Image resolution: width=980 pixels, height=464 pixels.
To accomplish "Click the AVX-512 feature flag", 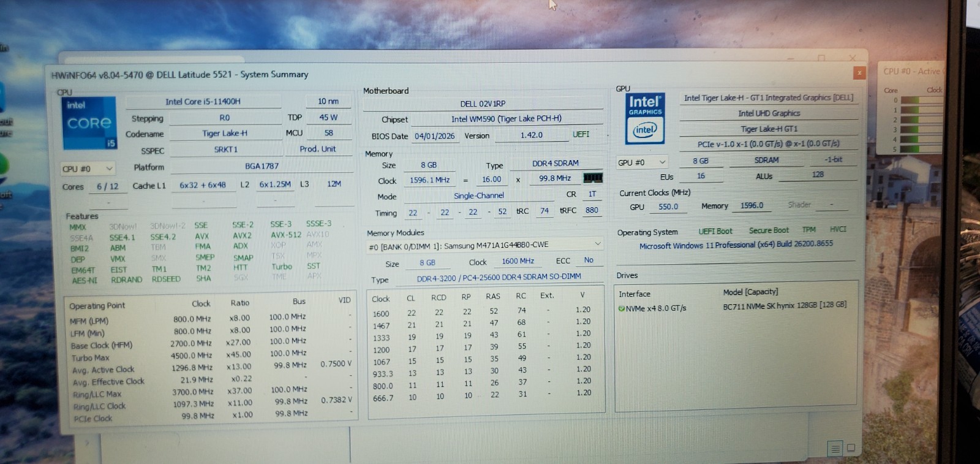I will coord(285,235).
